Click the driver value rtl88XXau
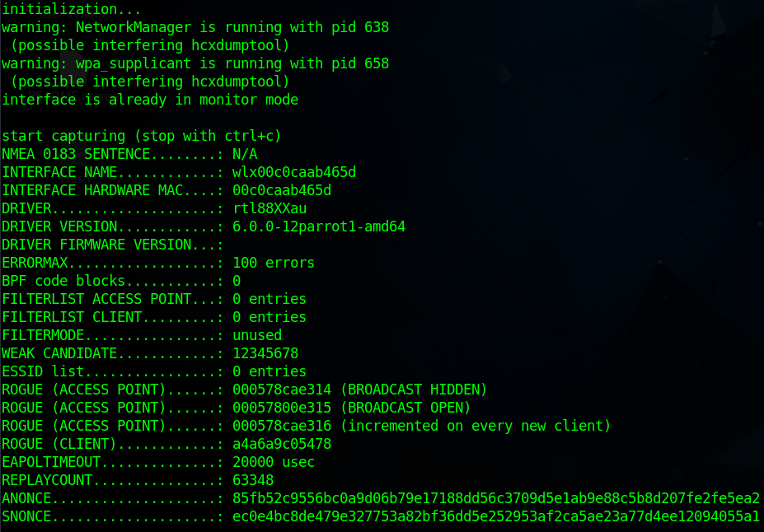The image size is (764, 532). click(270, 208)
